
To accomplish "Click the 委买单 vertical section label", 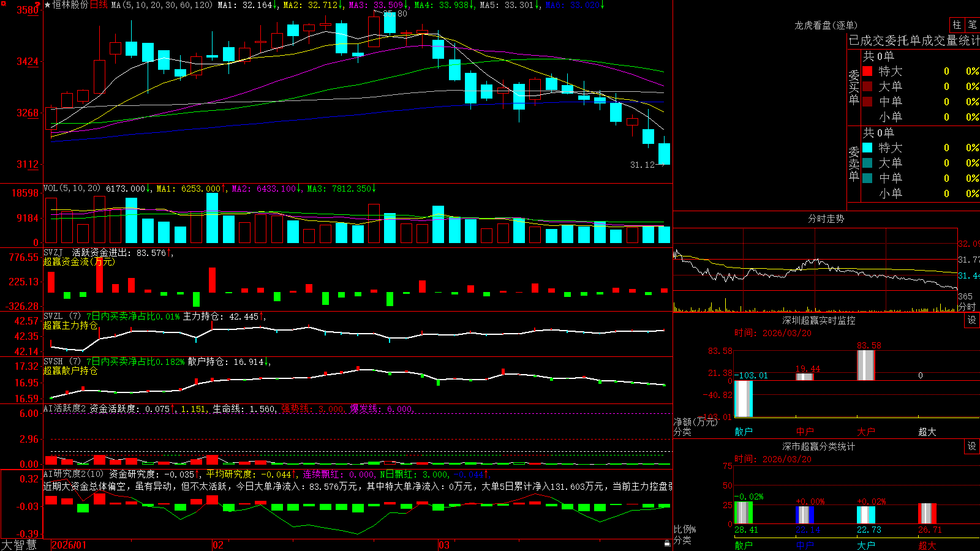I will point(854,87).
